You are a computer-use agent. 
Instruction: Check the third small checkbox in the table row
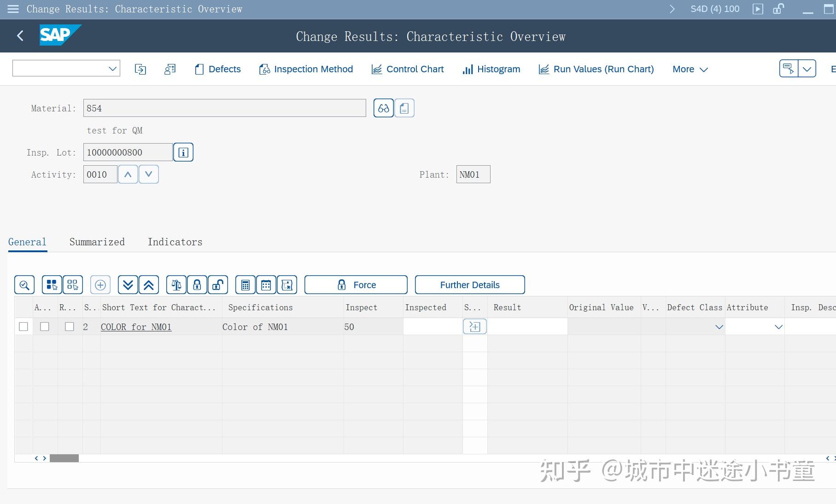click(x=70, y=326)
